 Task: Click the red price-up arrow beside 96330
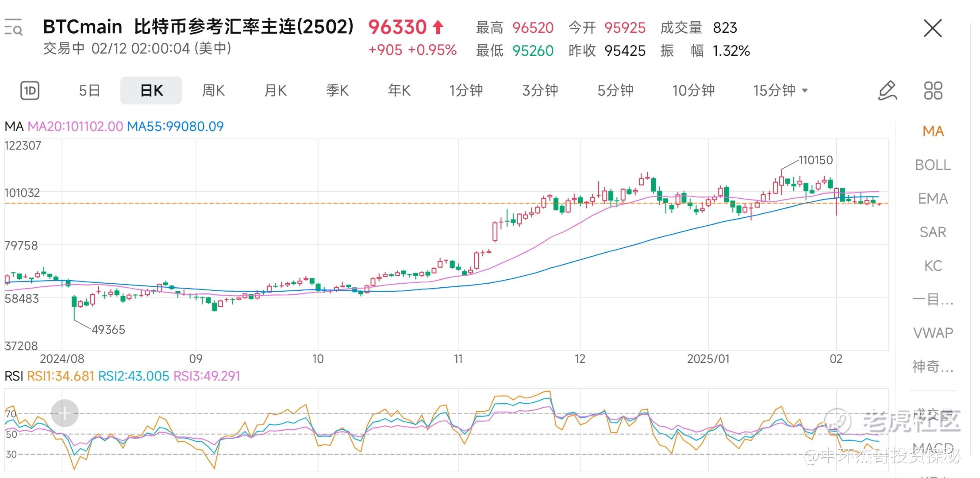coord(438,27)
